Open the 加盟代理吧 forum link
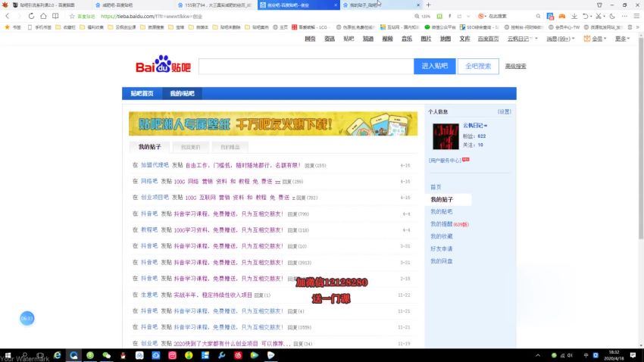Image resolution: width=644 pixels, height=362 pixels. pos(155,165)
